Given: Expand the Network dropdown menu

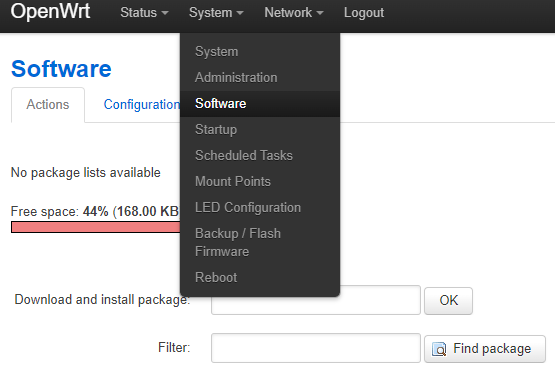Looking at the screenshot, I should click(x=294, y=13).
